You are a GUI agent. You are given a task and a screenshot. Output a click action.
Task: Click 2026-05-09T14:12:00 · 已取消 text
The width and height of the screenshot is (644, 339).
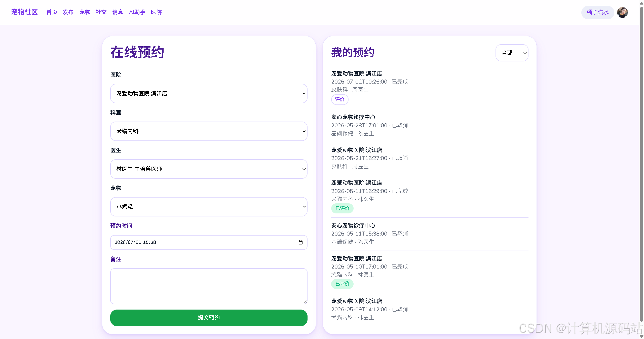point(369,309)
